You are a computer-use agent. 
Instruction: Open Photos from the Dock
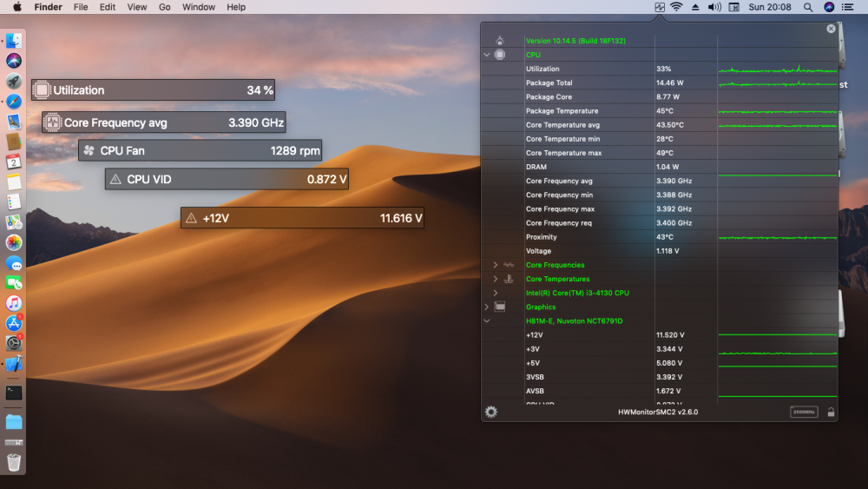click(14, 242)
